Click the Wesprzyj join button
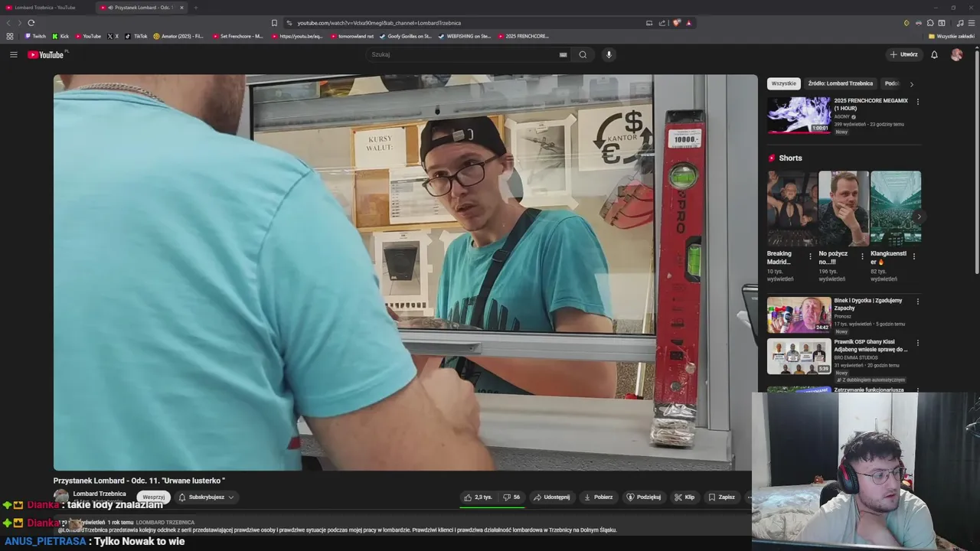 pos(153,497)
